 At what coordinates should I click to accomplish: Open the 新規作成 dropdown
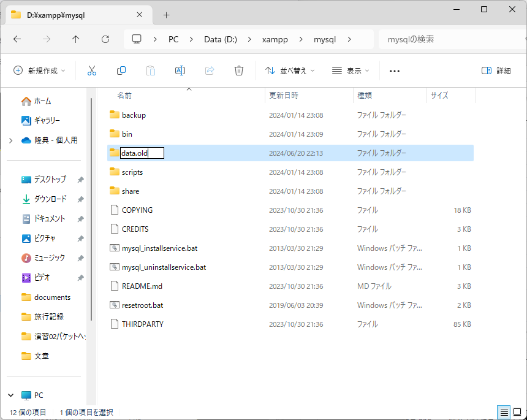[x=39, y=71]
